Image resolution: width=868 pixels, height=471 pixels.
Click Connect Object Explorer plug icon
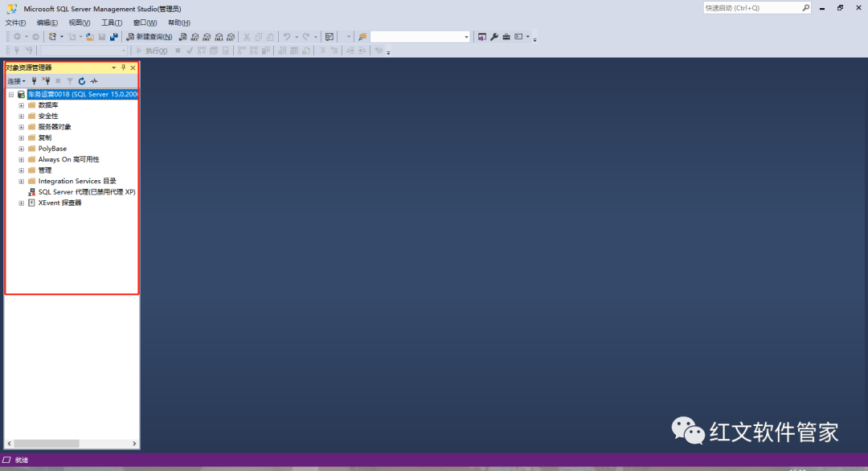34,81
